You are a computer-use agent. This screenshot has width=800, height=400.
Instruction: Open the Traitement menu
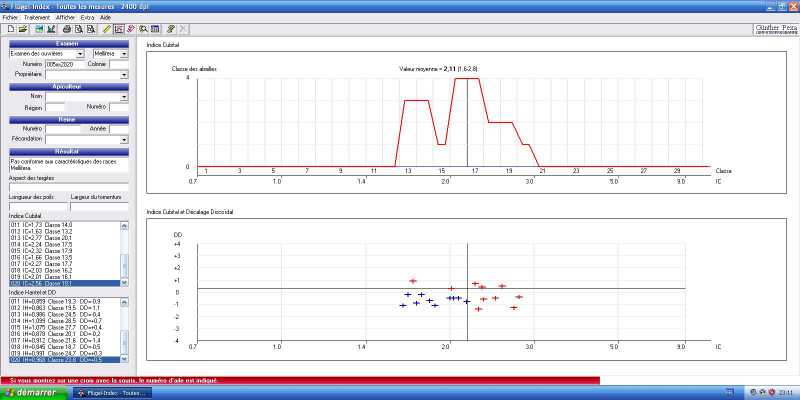pos(38,18)
